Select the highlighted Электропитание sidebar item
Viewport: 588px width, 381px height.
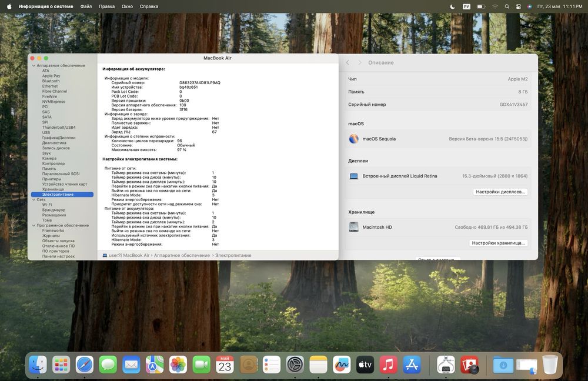pos(62,195)
